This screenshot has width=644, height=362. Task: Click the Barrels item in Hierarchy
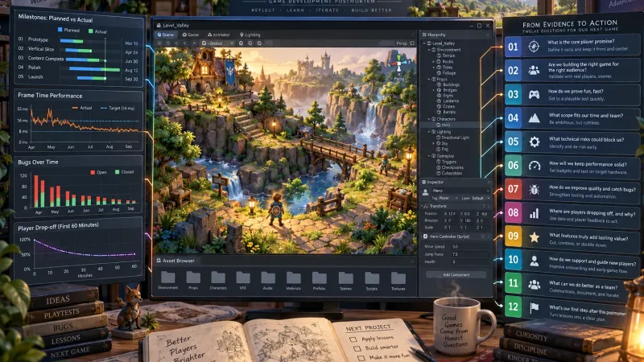tap(449, 112)
